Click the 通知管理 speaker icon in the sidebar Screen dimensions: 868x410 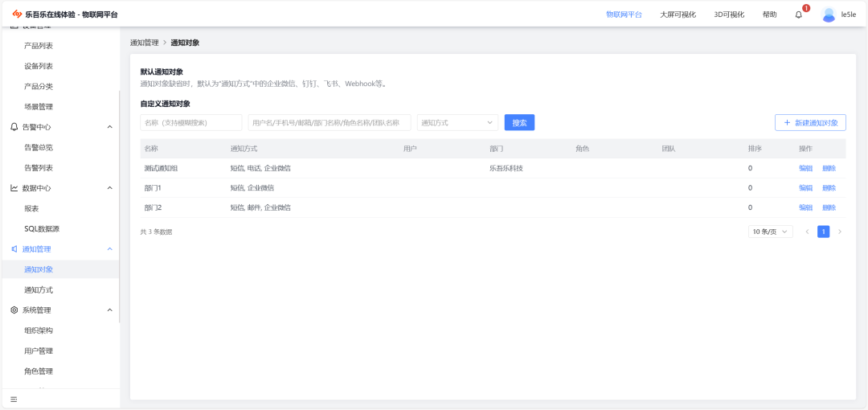pos(14,249)
